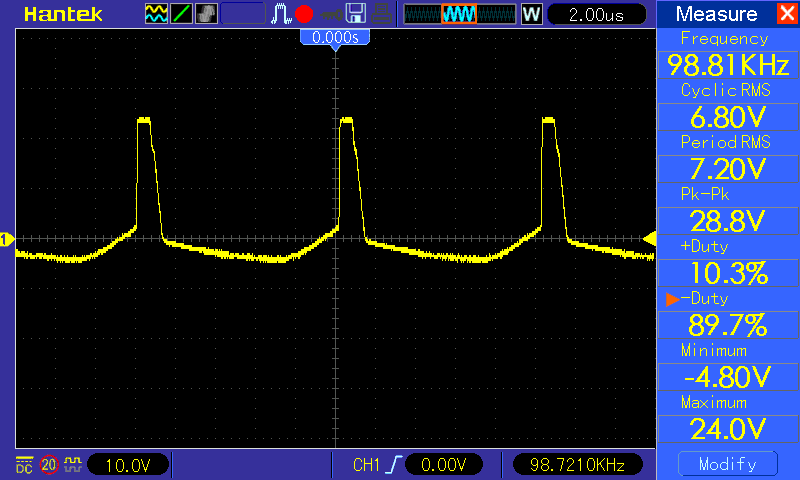Image resolution: width=800 pixels, height=480 pixels.
Task: Click the probe attenuation square-wave icon
Action: tap(73, 464)
